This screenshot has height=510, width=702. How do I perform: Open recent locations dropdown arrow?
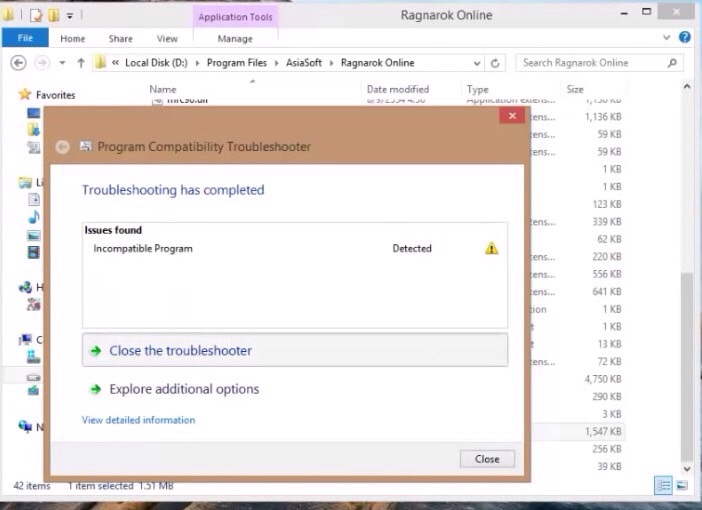coord(62,63)
